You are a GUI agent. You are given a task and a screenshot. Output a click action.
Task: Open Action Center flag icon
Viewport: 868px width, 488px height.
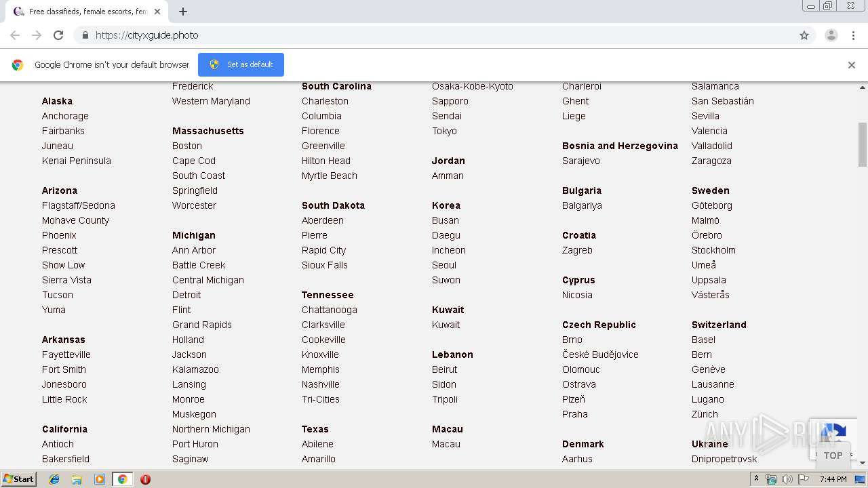point(804,479)
